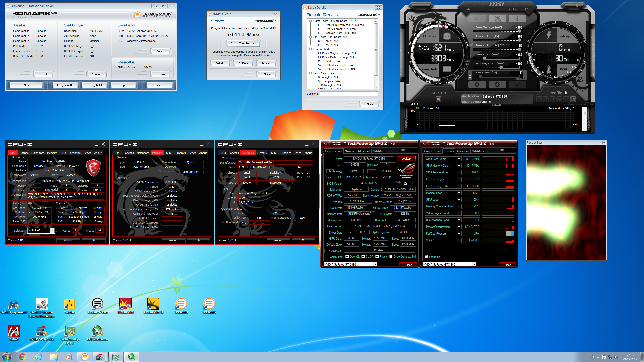Viewport: 644px width, 362px height.
Task: Open Graphics tab in the CPU-Z Mainboard window
Action: click(x=286, y=153)
